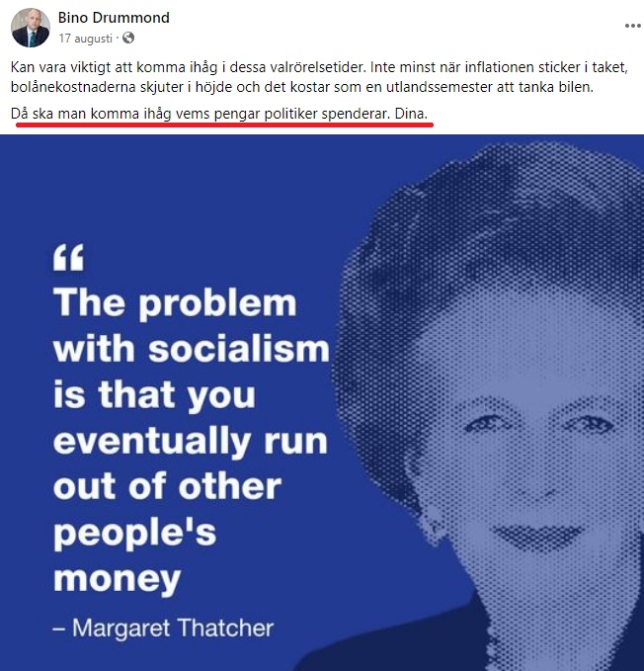Viewport: 644px width, 671px height.
Task: Click the 'out of other' quote line
Action: 167,486
